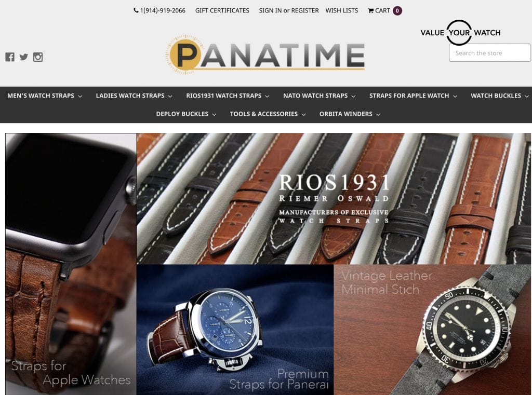
Task: Expand Straps for Apple Watch dropdown
Action: pyautogui.click(x=413, y=96)
